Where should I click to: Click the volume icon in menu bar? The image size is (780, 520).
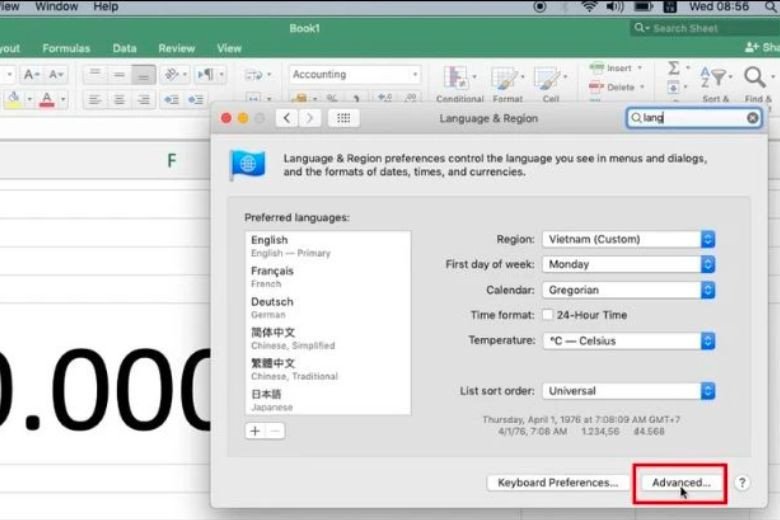pyautogui.click(x=615, y=7)
